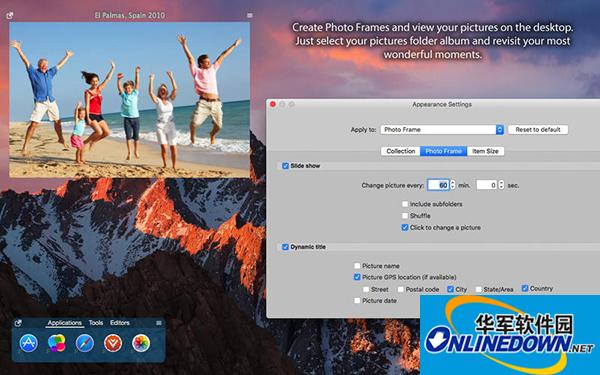Enable the Postal code checkbox
The height and width of the screenshot is (375, 600).
click(401, 289)
